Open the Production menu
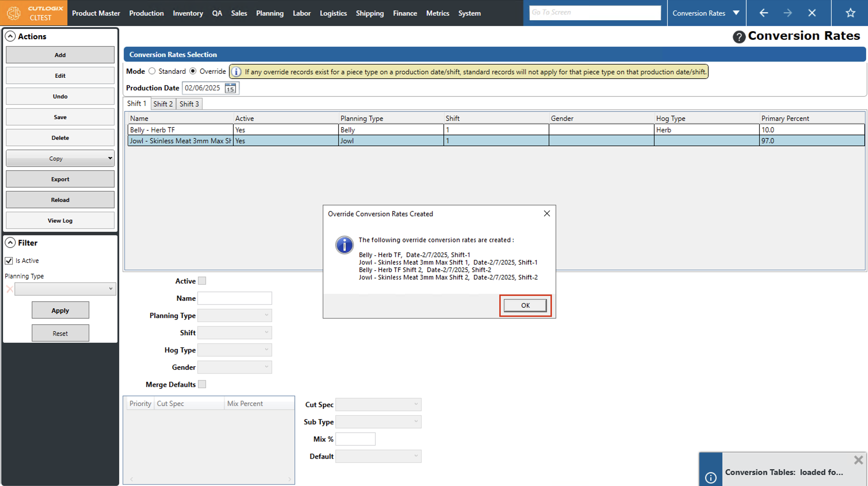 point(146,13)
